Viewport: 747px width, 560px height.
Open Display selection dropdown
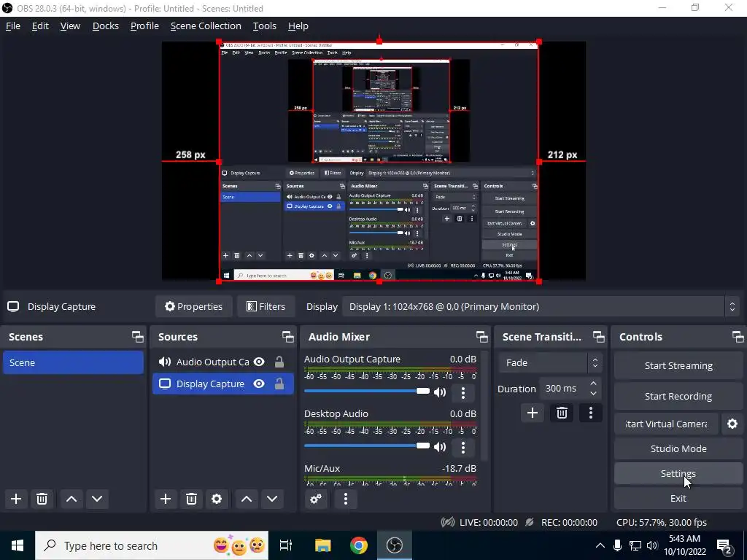pyautogui.click(x=539, y=306)
